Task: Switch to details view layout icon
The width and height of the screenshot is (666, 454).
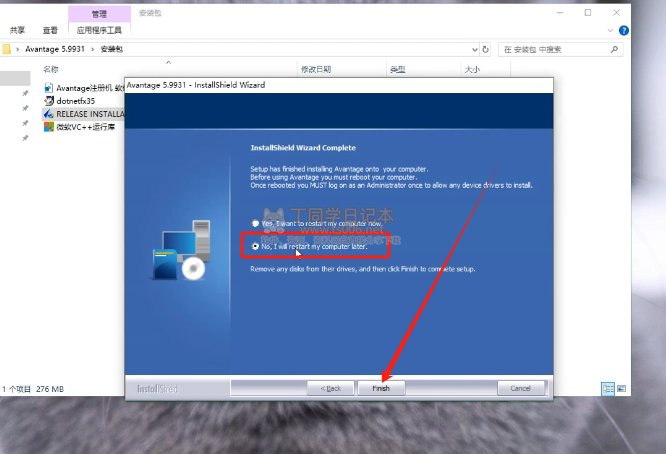Action: pos(606,388)
